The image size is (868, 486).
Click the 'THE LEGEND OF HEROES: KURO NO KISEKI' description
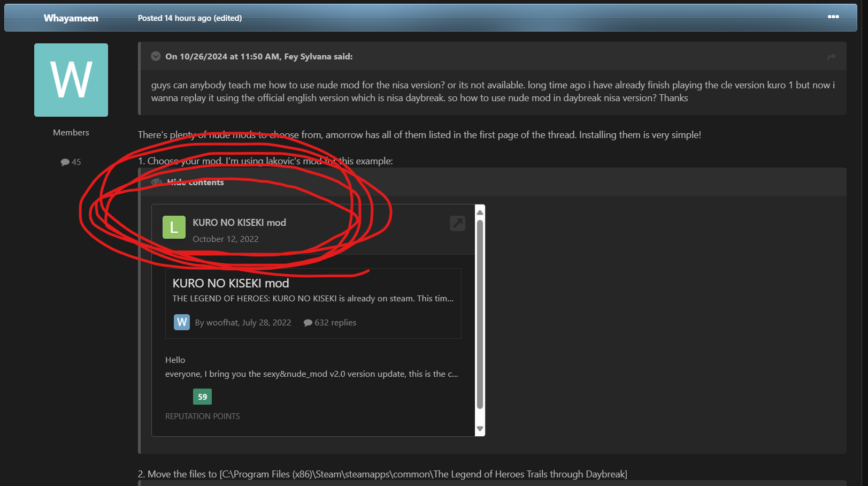coord(313,299)
